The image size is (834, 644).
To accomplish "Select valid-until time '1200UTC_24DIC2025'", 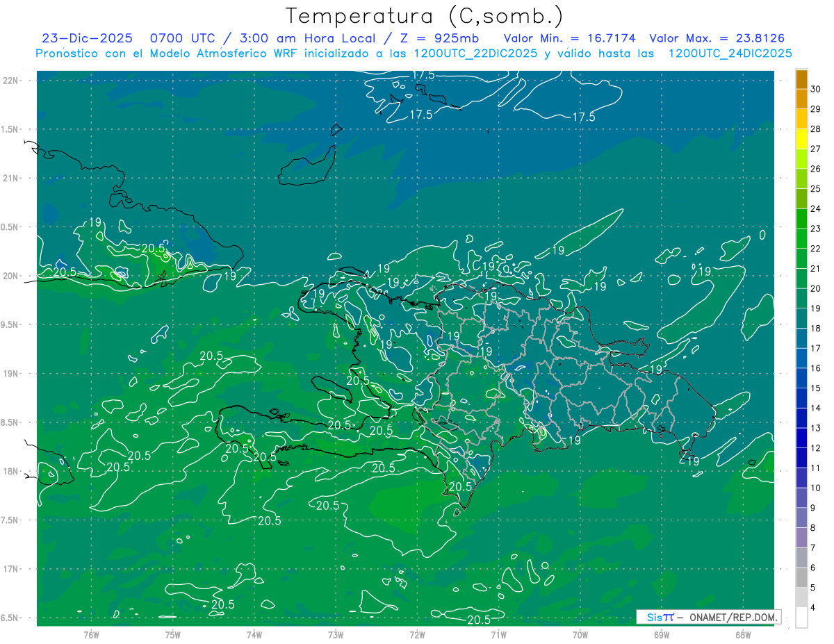I will click(x=730, y=53).
